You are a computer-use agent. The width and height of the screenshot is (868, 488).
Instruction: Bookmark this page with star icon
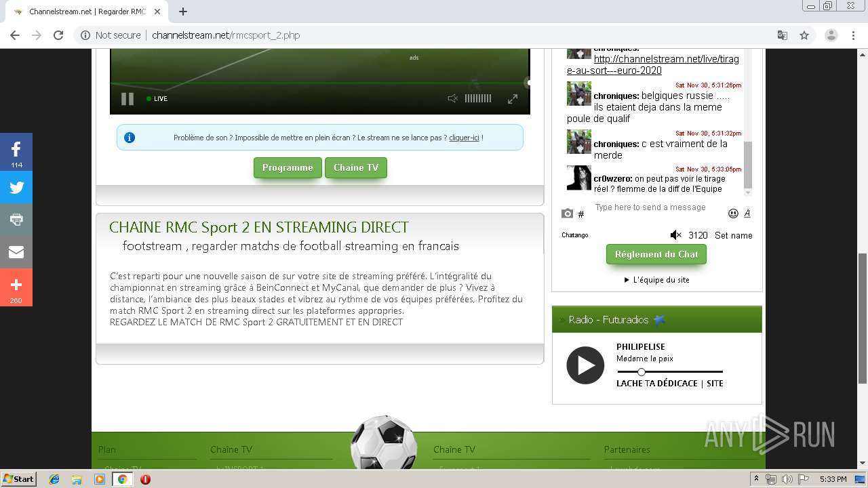click(x=804, y=35)
